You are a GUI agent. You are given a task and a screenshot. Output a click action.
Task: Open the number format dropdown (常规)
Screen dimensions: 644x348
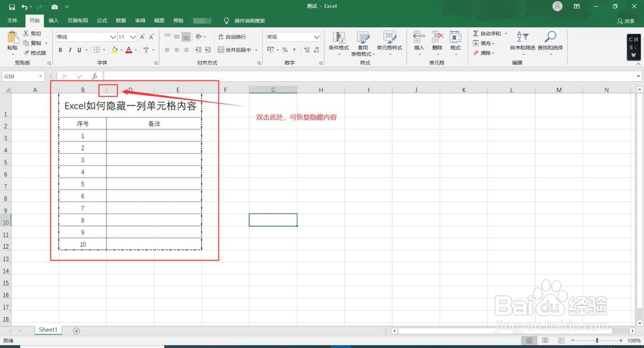(x=317, y=37)
